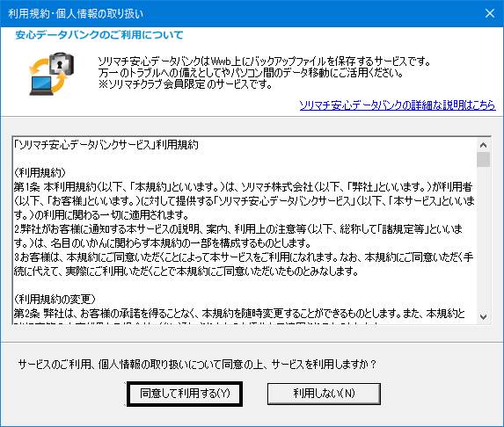Open the ソリマチ安心データバンクの詳細な説明はこちら link
The image size is (504, 427).
coord(398,105)
